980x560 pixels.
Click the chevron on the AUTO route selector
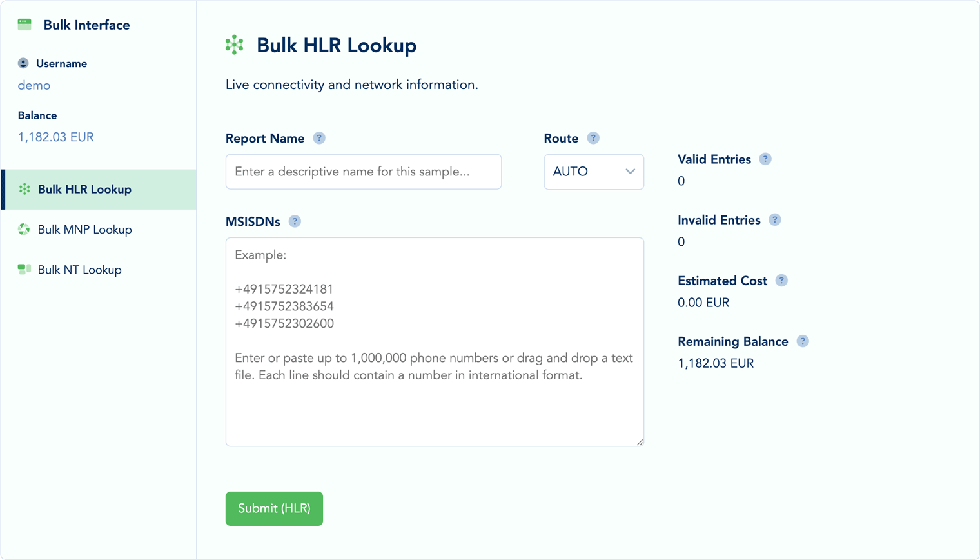(x=631, y=172)
